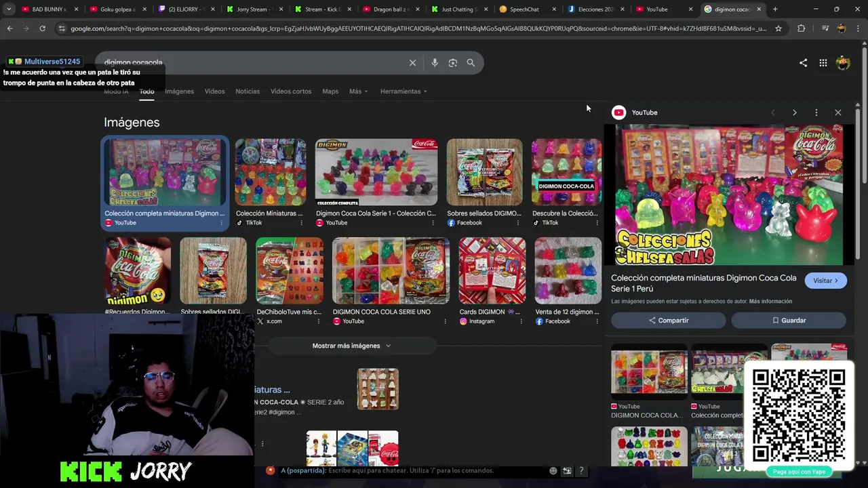The image size is (868, 488).
Task: Open 'DeChiboloTuve mis c...' x.com thumbnail
Action: click(290, 270)
